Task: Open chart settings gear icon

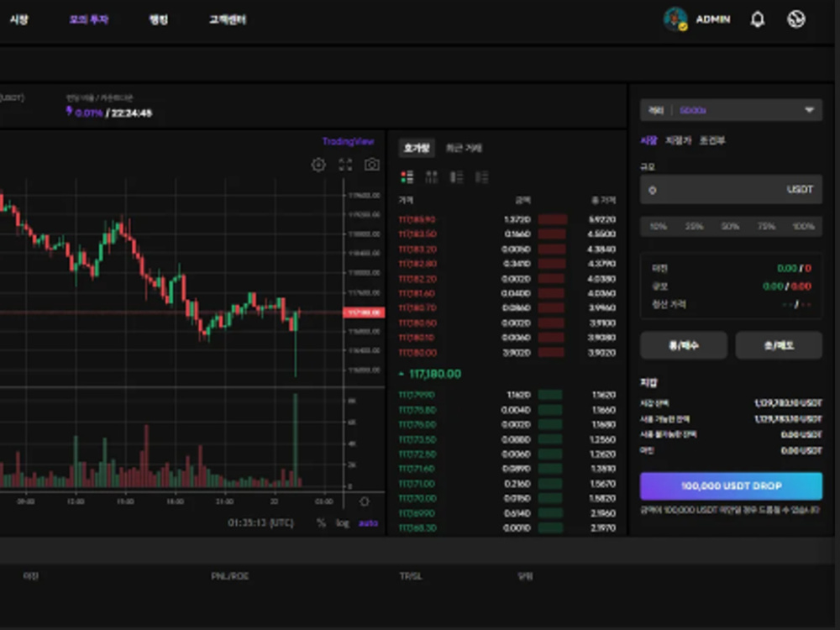Action: (x=318, y=165)
